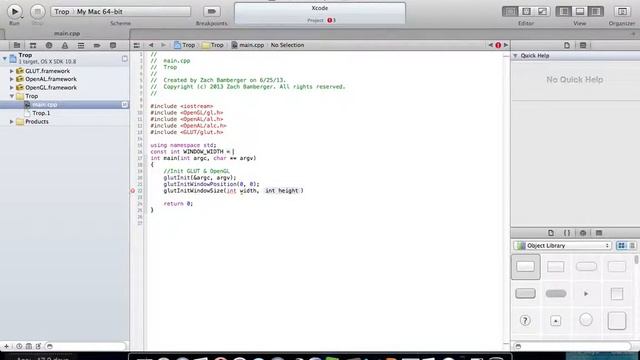
Task: Switch to the Version editor
Action: pos(542,11)
